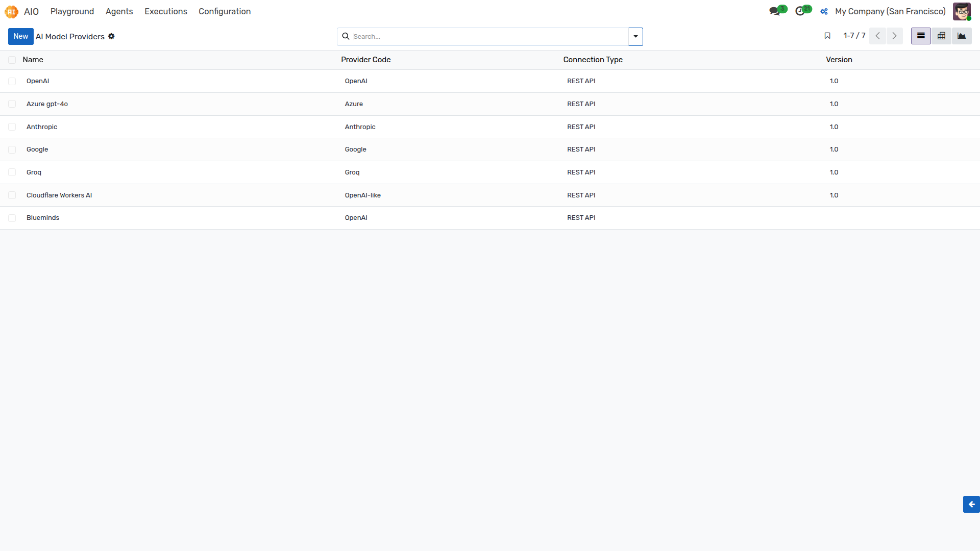Click the bookmark favorites icon
This screenshot has width=980, height=551.
(827, 36)
